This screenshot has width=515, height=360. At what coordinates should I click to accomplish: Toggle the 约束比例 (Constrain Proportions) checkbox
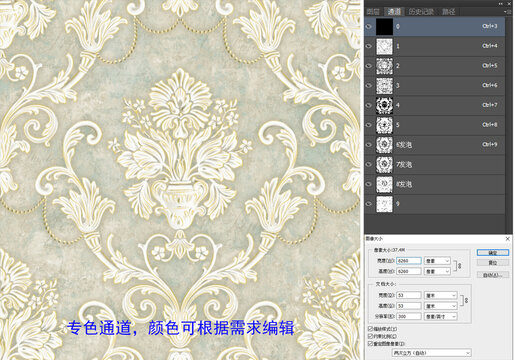(370, 336)
